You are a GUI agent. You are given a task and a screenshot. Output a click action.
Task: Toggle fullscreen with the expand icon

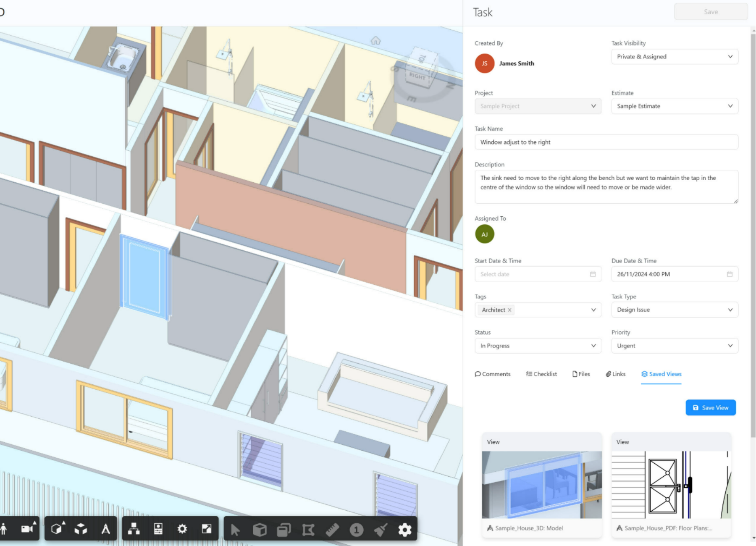pyautogui.click(x=207, y=529)
